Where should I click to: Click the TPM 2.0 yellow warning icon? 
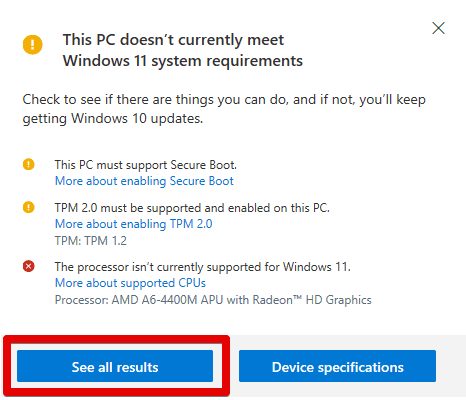coord(29,207)
